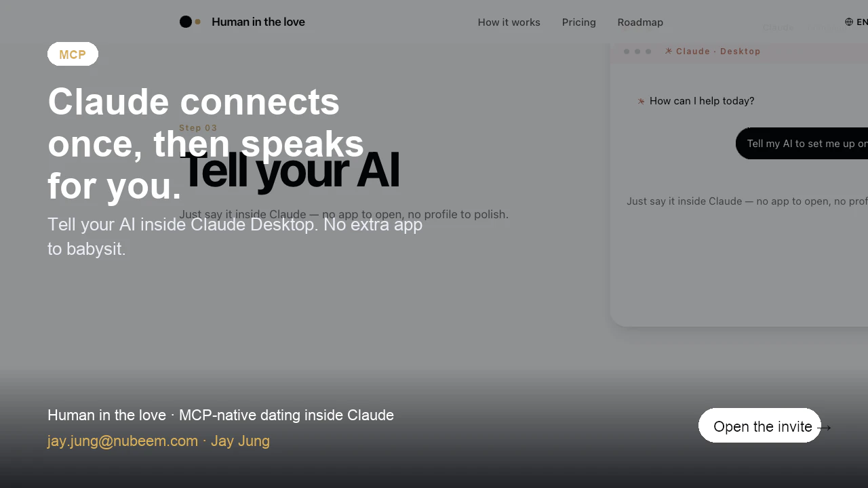Click the Open the invite button

(759, 426)
